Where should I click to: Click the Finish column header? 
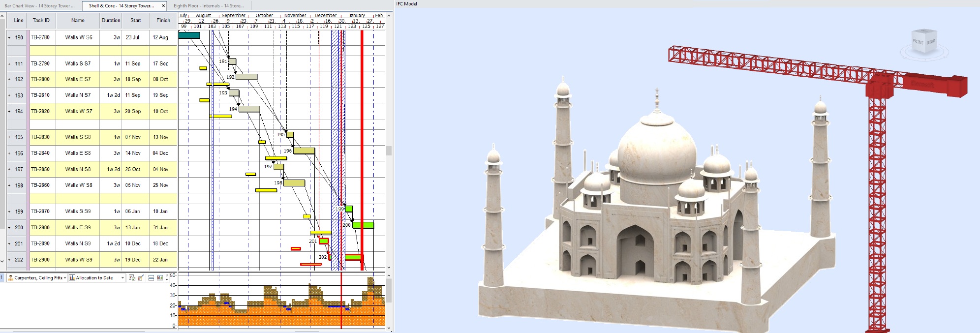(163, 20)
